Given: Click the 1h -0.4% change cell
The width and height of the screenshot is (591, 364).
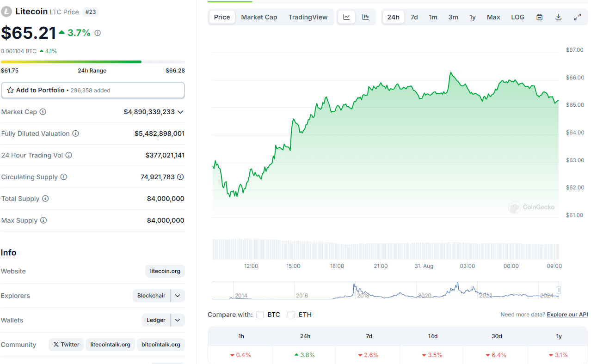Looking at the screenshot, I should (240, 355).
